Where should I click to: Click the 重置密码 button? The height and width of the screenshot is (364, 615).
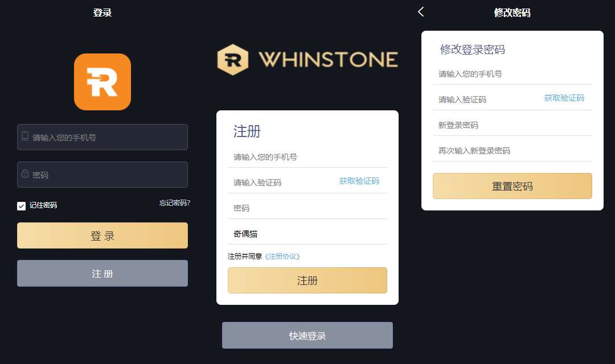pyautogui.click(x=512, y=186)
